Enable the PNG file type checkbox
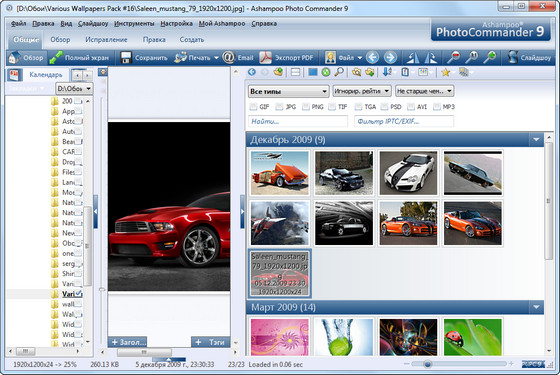This screenshot has height=375, width=560. 306,106
